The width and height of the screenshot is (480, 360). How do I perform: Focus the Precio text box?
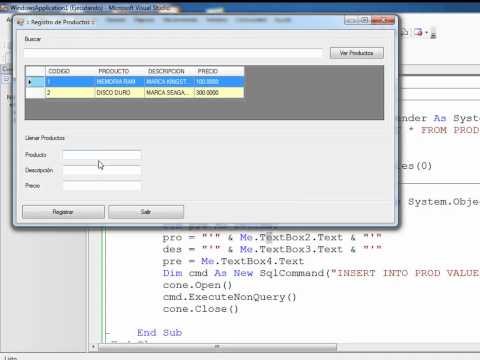tap(102, 186)
